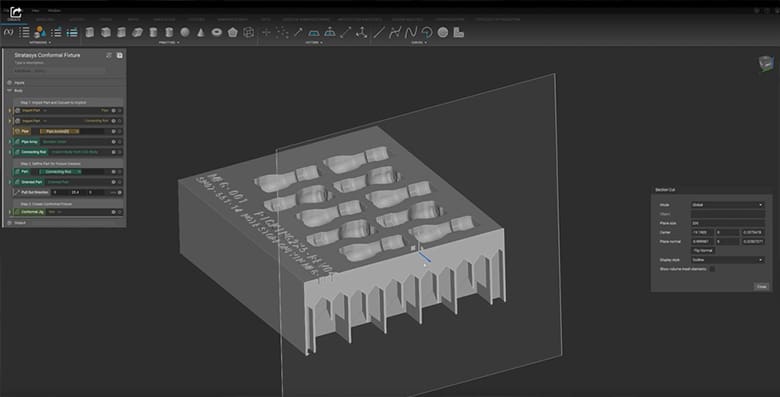The height and width of the screenshot is (397, 780).
Task: Expand the Oriented Part block
Action: click(x=9, y=182)
